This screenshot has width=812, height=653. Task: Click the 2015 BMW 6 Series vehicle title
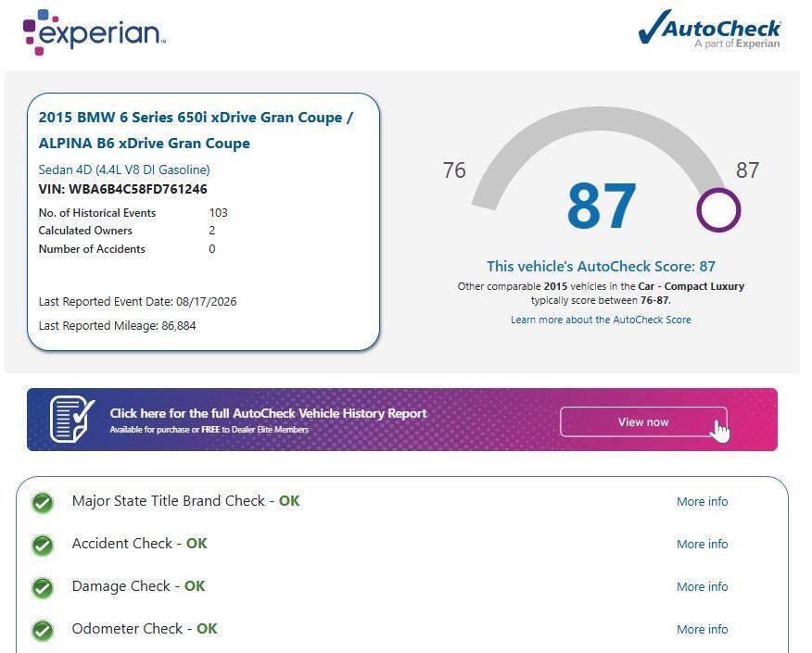click(x=196, y=118)
